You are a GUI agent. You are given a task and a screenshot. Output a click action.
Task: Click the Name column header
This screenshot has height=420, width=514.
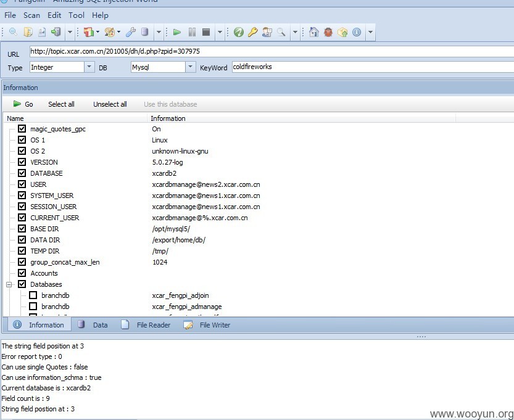point(75,118)
